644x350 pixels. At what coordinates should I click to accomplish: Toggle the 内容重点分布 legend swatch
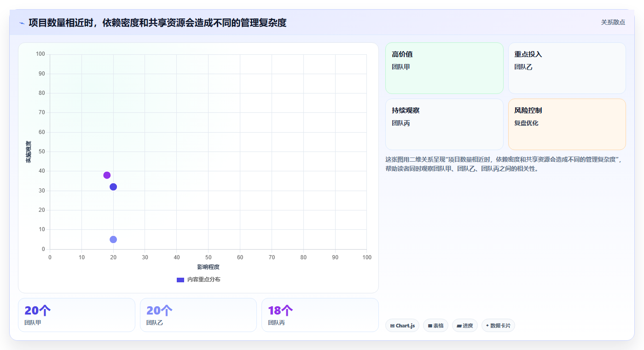pos(180,280)
